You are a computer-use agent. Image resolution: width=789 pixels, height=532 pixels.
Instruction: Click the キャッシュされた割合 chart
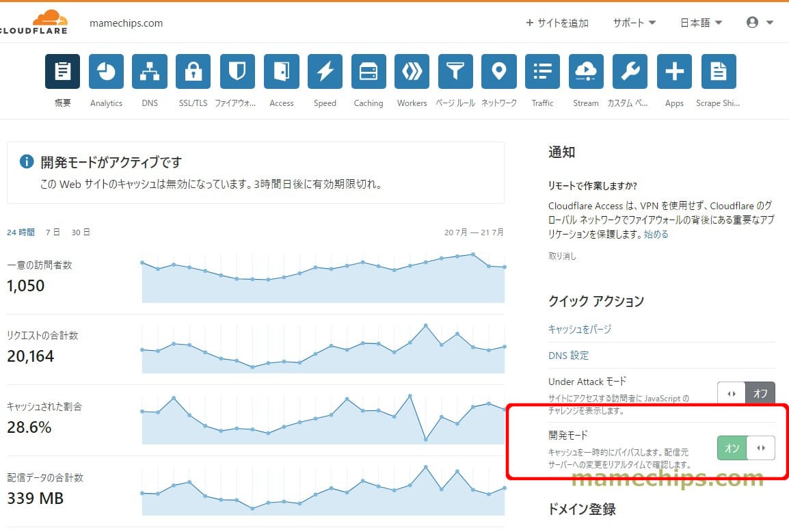coord(323,419)
